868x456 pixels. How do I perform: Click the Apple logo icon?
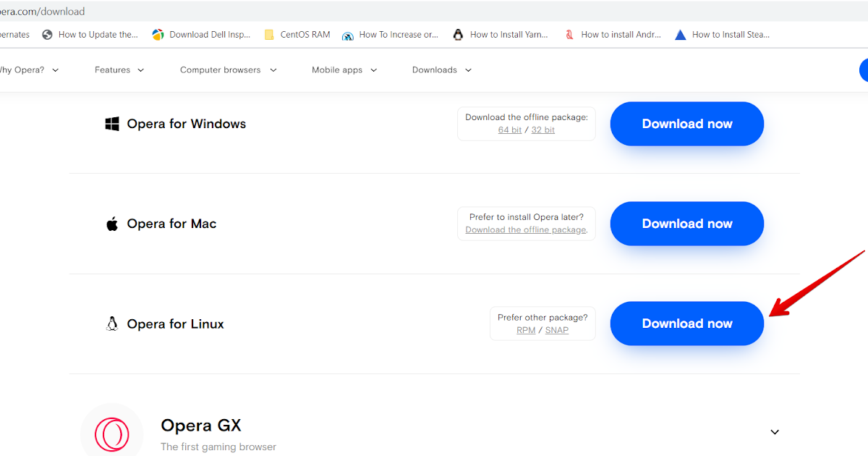[x=112, y=224]
